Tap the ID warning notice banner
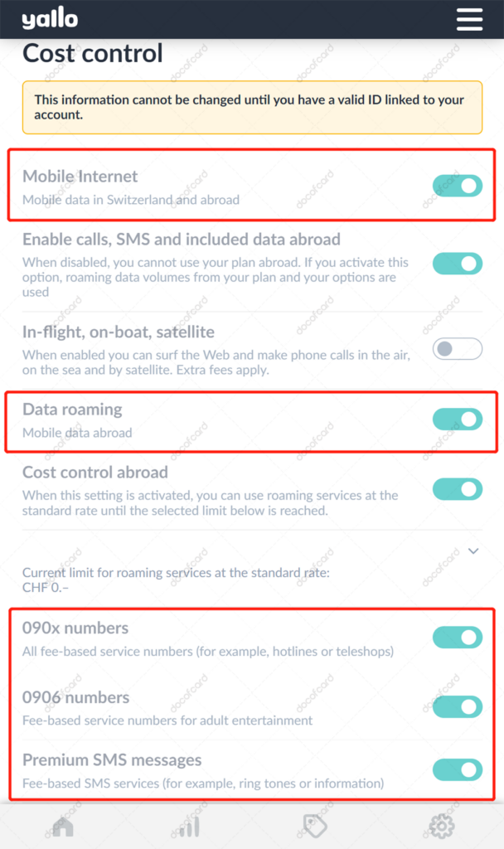Viewport: 504px width, 849px height. point(252,108)
